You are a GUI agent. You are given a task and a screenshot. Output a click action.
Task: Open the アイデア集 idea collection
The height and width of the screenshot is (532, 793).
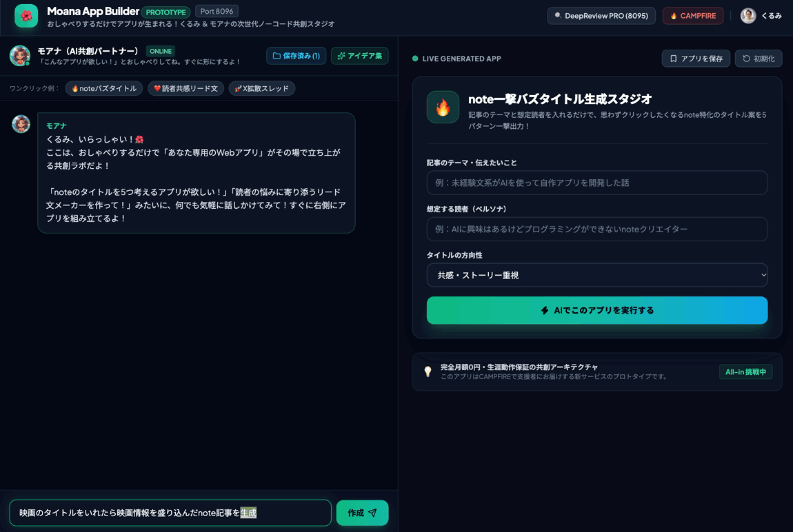[x=359, y=56]
